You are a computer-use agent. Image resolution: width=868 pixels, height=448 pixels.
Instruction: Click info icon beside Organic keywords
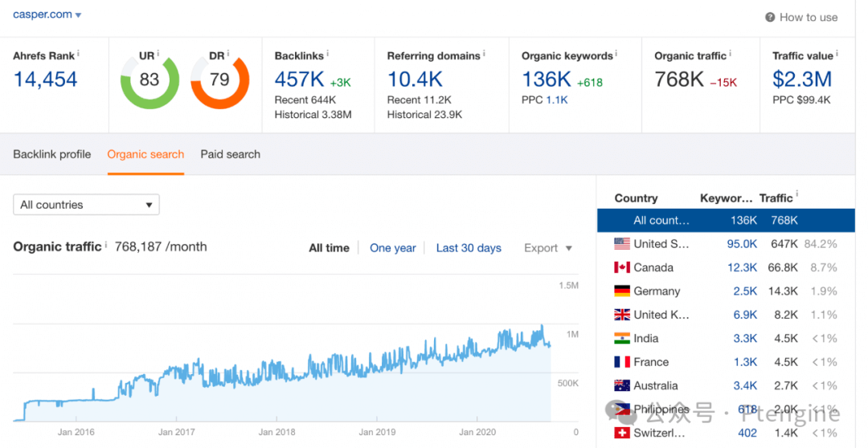click(616, 54)
